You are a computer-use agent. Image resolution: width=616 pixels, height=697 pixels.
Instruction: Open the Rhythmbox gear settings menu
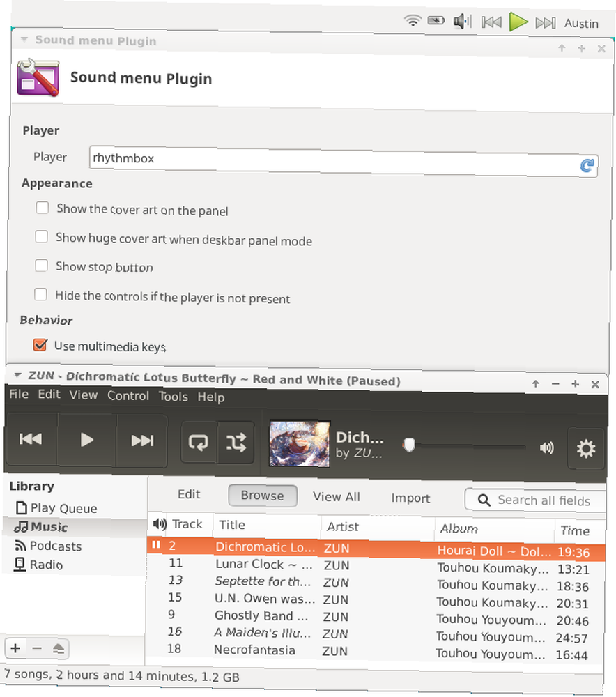(x=586, y=448)
